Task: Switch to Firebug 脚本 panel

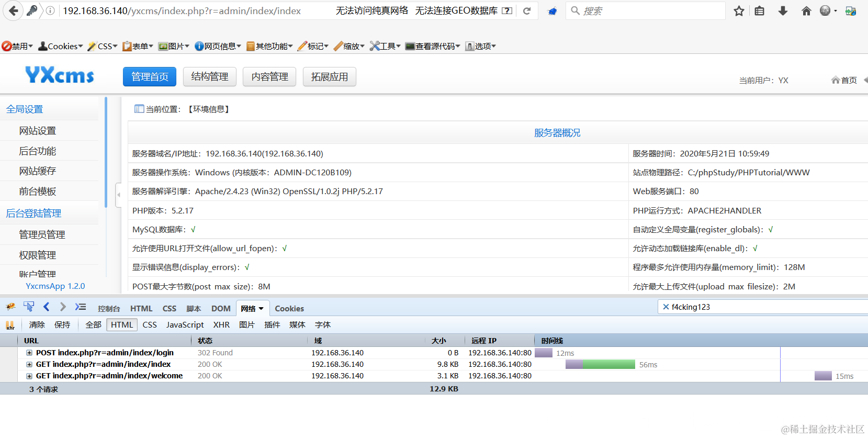Action: [194, 309]
